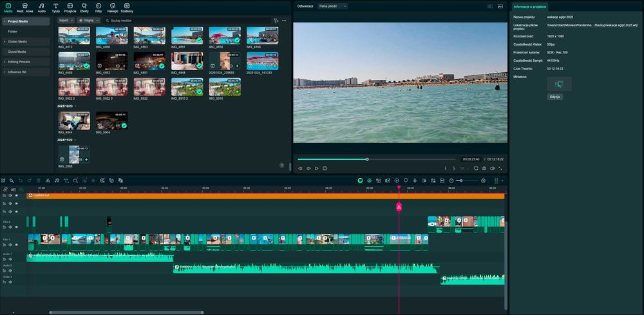Click the mark-out brace icon under the preview

point(454,168)
